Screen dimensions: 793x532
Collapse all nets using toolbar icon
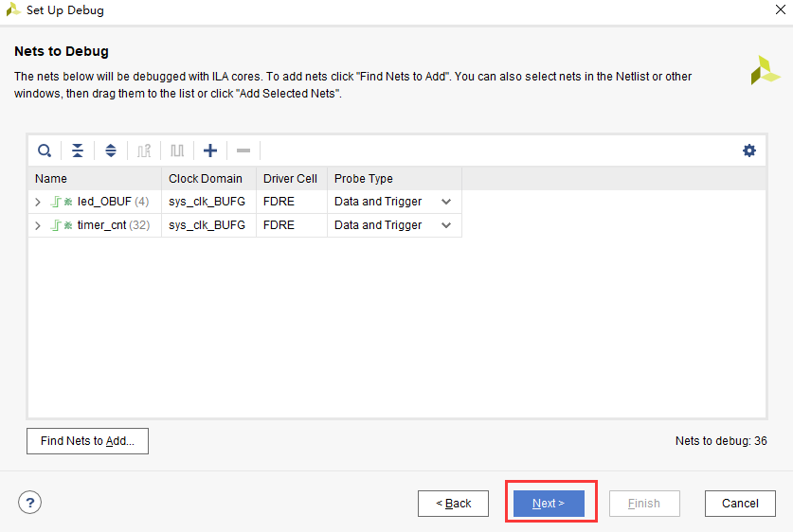tap(78, 151)
